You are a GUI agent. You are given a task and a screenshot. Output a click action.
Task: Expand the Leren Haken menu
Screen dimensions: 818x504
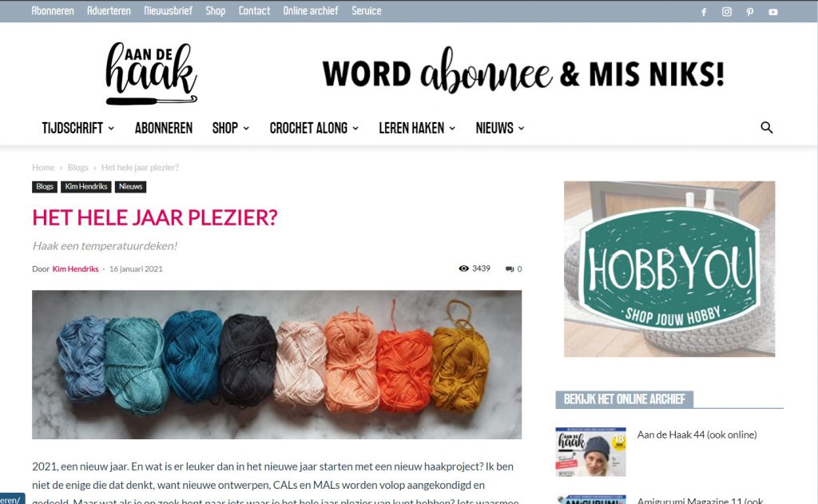pyautogui.click(x=417, y=128)
